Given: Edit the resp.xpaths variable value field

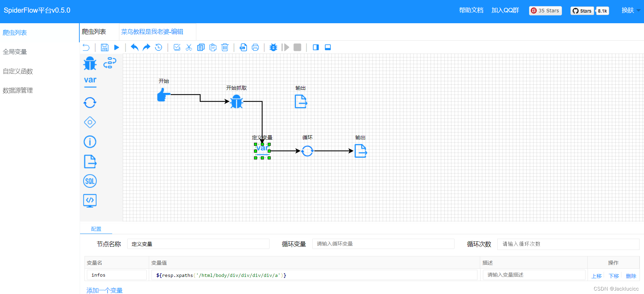Looking at the screenshot, I should [314, 275].
